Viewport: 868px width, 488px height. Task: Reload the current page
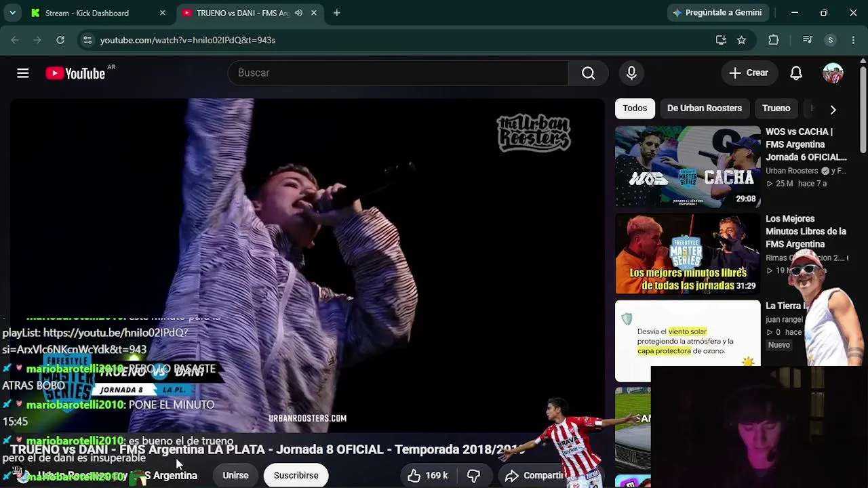(x=60, y=40)
